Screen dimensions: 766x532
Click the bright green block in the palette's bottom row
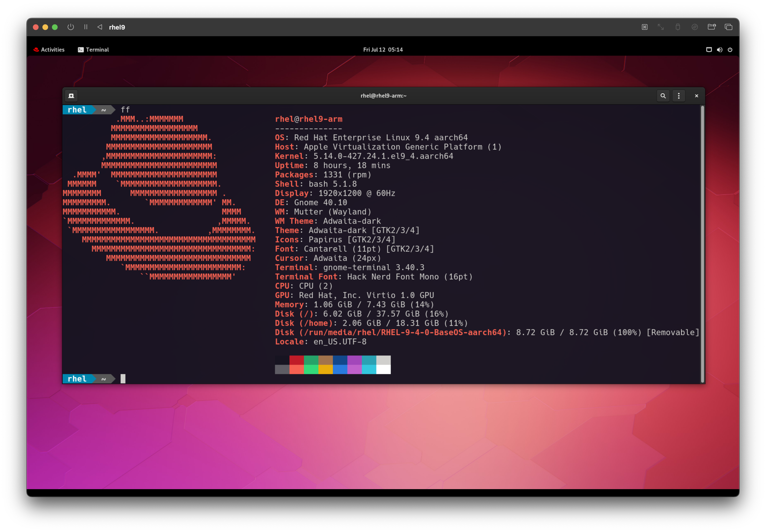[x=311, y=370]
